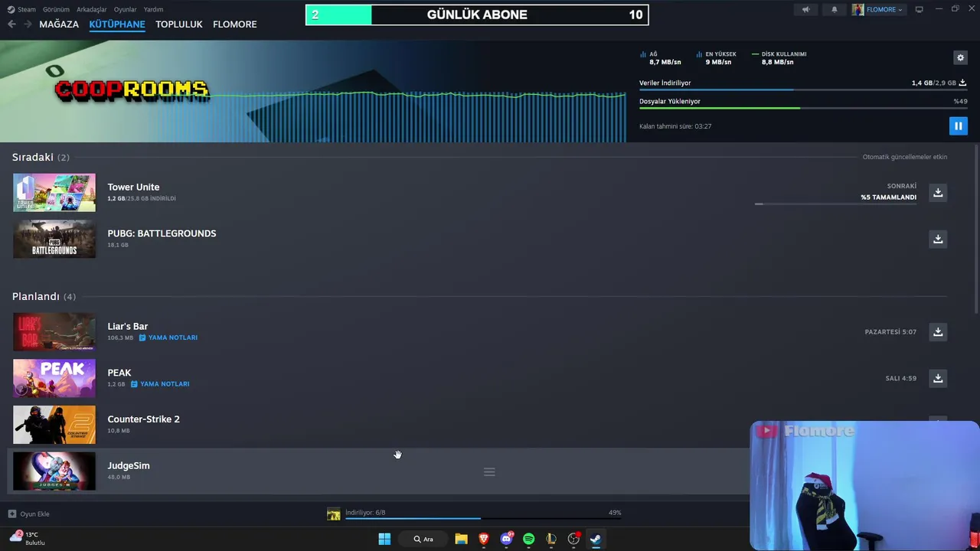Click the Counter-Strike 2 title
Screen dimensions: 980x551
click(x=143, y=419)
